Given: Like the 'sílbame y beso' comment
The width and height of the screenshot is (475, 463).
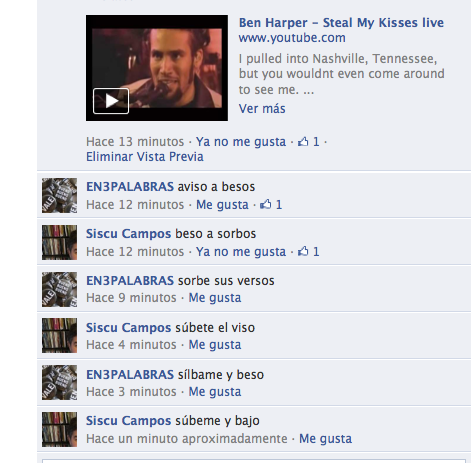Looking at the screenshot, I should click(215, 392).
